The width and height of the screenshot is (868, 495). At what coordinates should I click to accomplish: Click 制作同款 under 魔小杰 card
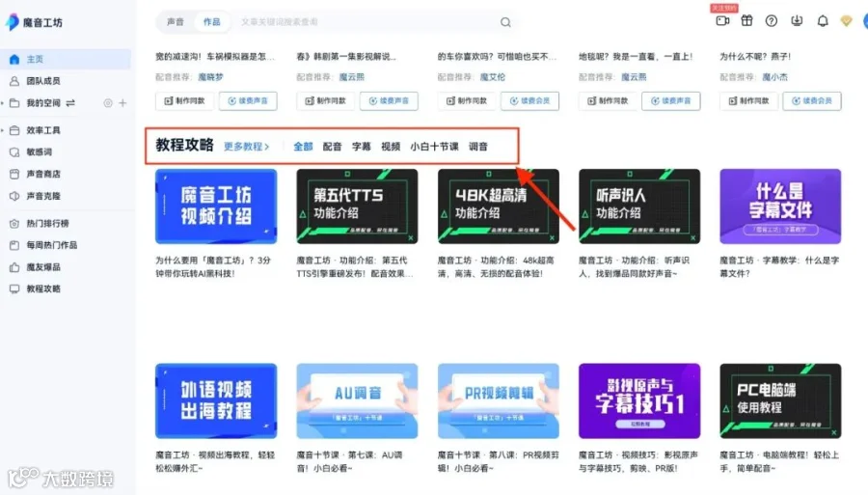pos(749,100)
